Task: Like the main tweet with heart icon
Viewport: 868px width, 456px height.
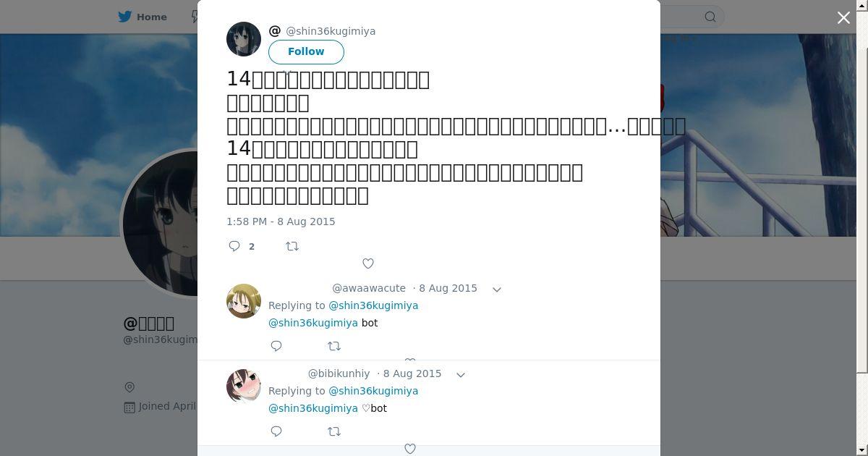Action: (367, 263)
